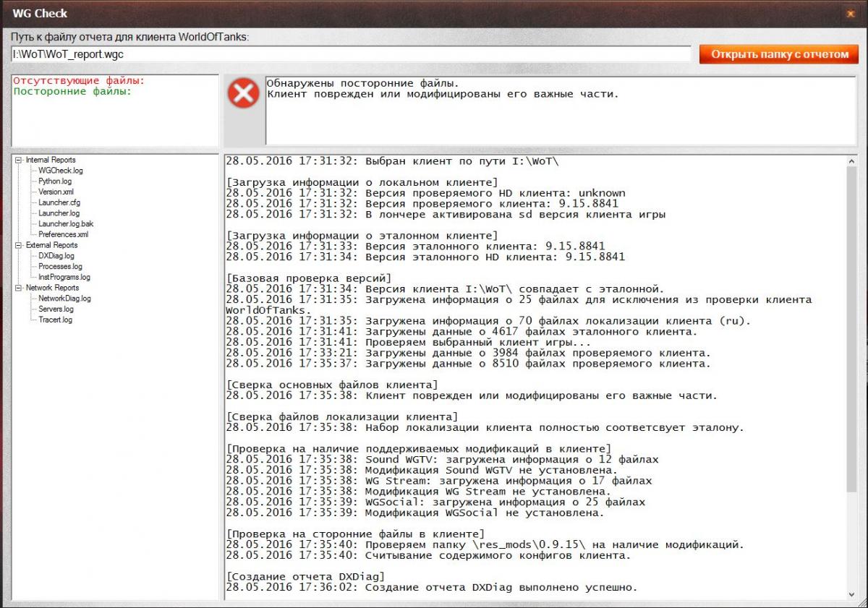
Task: Open InstPrograms.log report
Action: [x=64, y=277]
